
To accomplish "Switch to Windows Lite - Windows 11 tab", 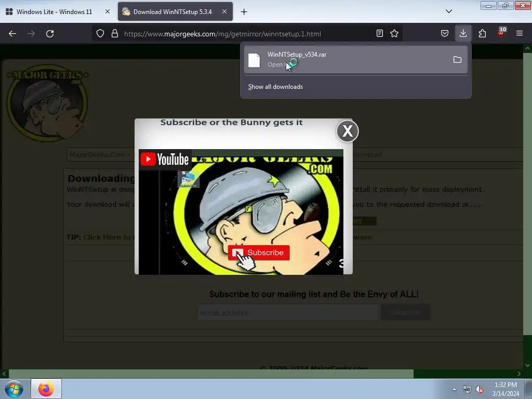I will point(54,11).
